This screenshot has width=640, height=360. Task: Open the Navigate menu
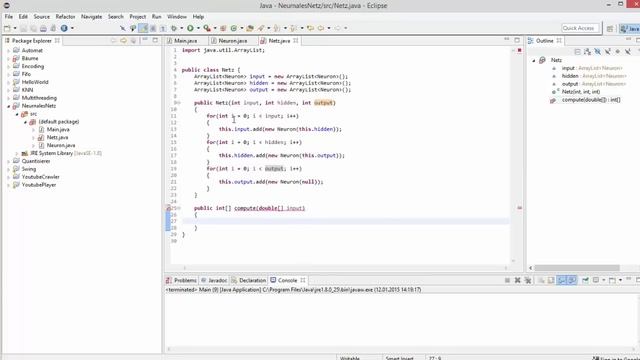coord(91,17)
